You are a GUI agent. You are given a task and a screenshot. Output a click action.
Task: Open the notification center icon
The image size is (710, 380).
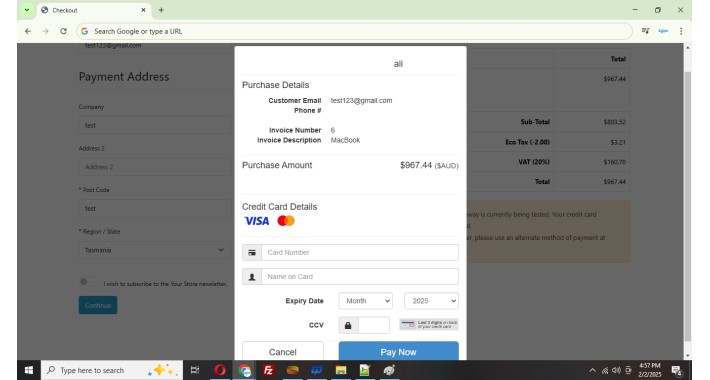[x=677, y=370]
